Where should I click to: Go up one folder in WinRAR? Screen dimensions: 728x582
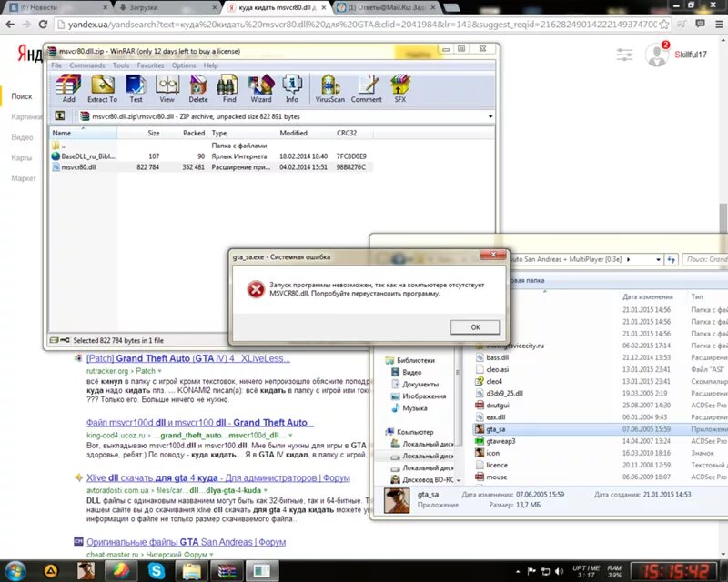[x=60, y=116]
